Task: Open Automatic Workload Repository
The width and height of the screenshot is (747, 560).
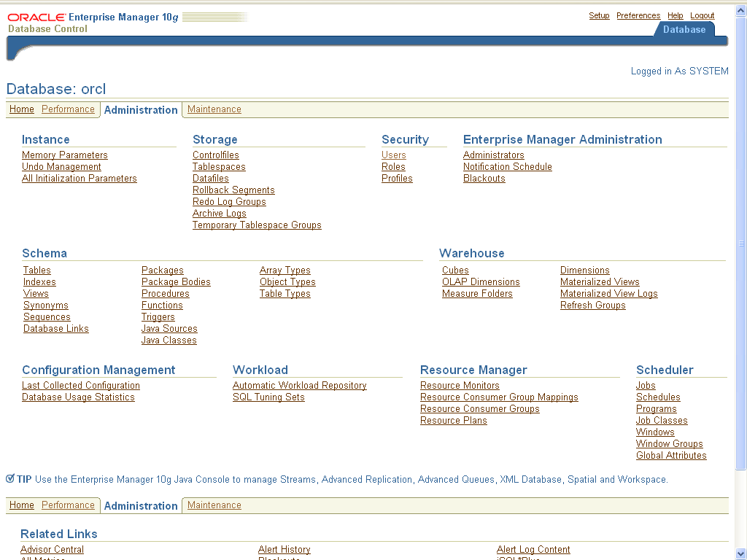Action: coord(300,385)
